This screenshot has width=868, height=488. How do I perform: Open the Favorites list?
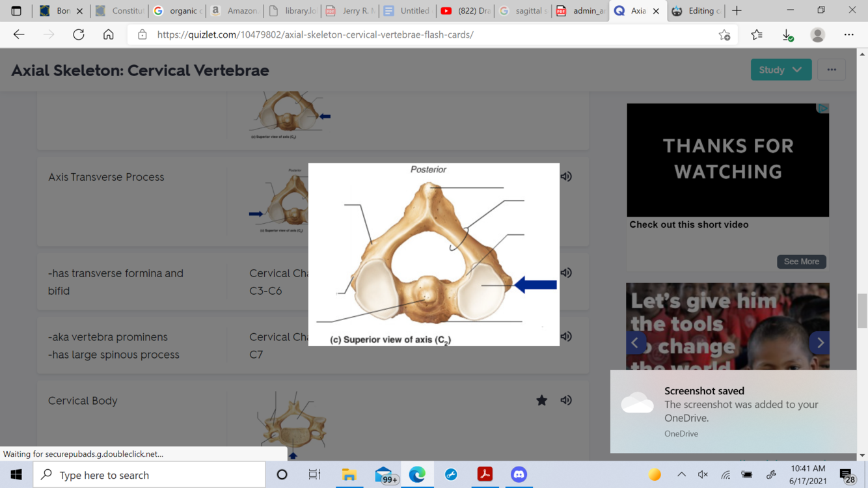757,34
